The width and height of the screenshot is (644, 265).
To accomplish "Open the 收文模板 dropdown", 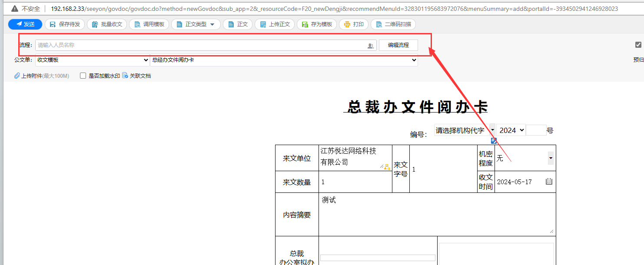I will click(x=93, y=60).
